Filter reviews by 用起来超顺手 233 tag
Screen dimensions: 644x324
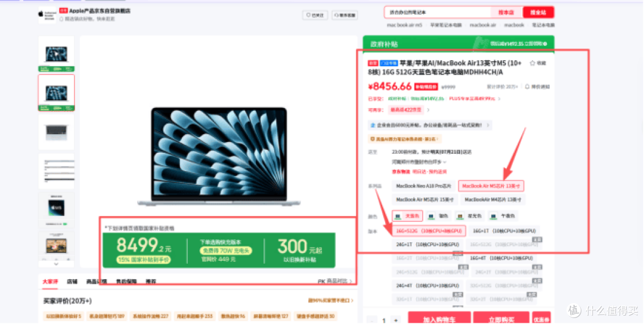click(194, 316)
